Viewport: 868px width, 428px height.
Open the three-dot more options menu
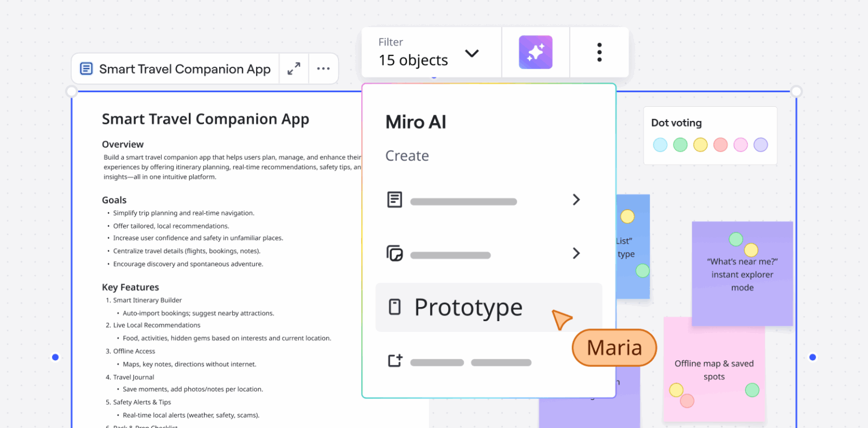click(x=599, y=53)
